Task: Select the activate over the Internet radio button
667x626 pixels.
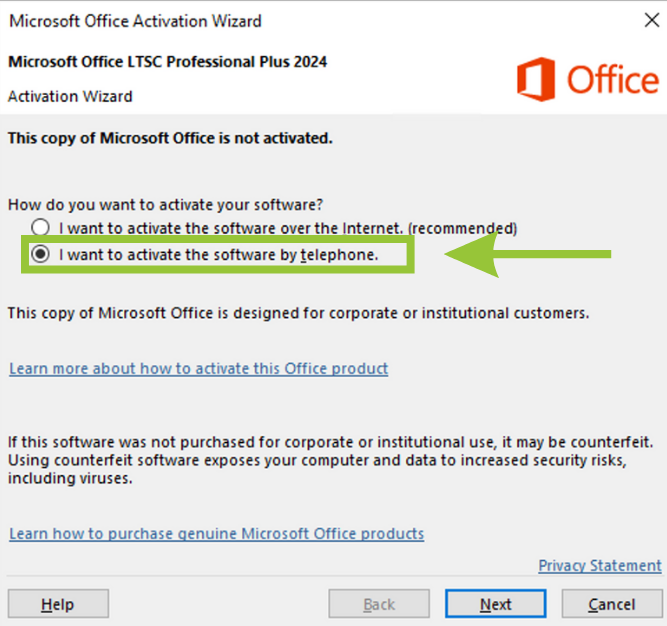Action: [x=40, y=228]
